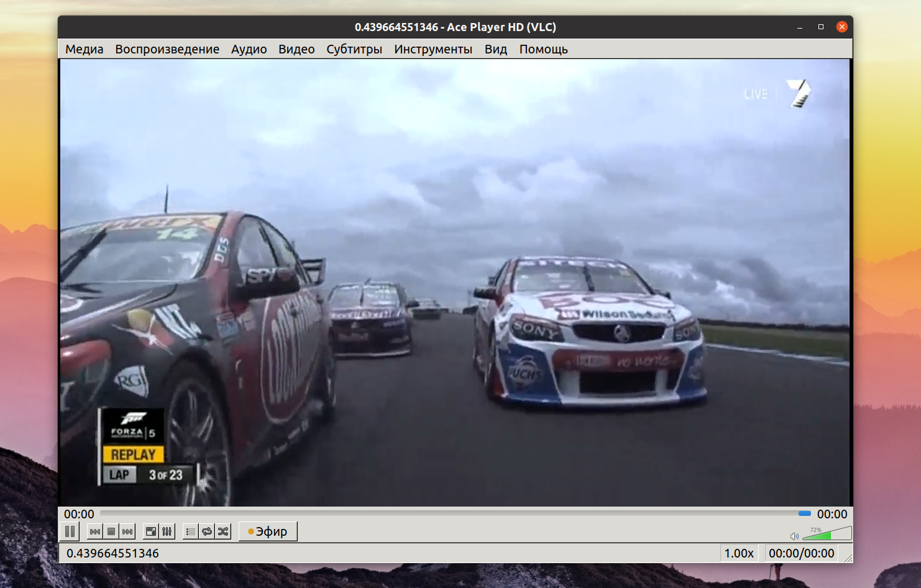The image size is (921, 588).
Task: Skip to previous media item
Action: (x=94, y=531)
